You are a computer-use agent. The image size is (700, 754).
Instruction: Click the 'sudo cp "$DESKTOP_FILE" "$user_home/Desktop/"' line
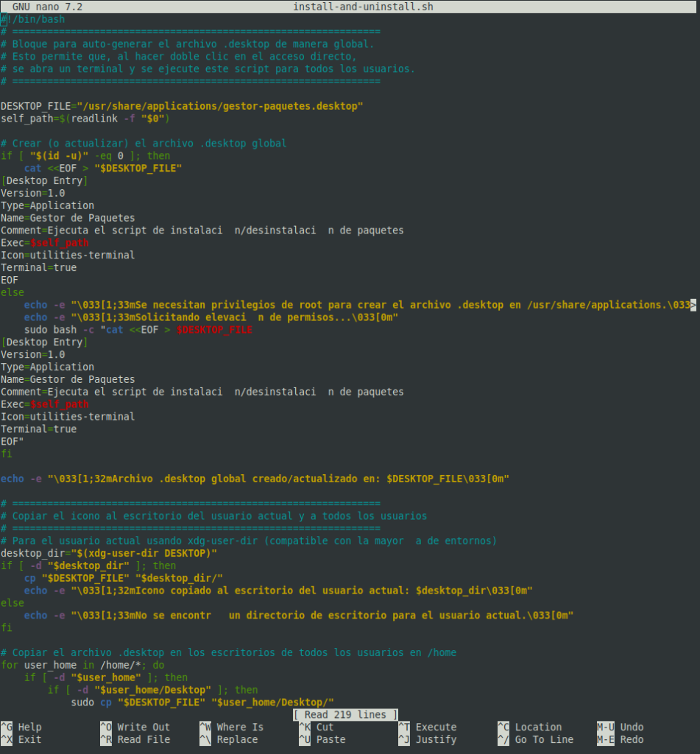pyautogui.click(x=202, y=702)
